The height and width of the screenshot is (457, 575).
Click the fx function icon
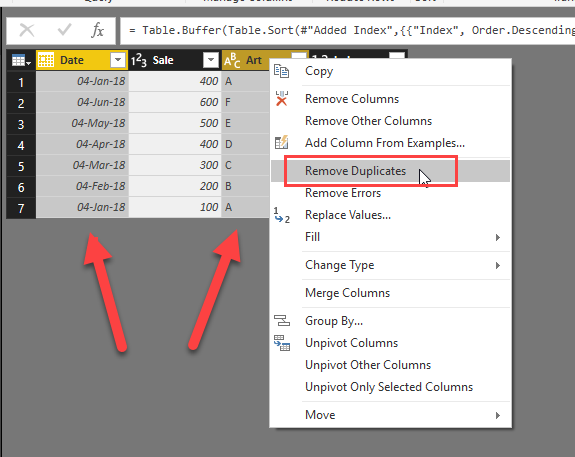pos(98,30)
